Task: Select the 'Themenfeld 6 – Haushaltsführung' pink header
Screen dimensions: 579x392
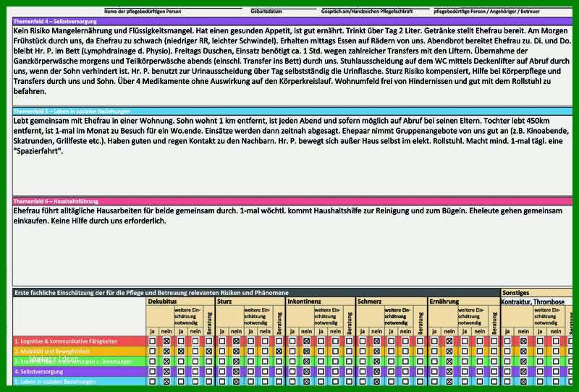Action: pos(292,201)
